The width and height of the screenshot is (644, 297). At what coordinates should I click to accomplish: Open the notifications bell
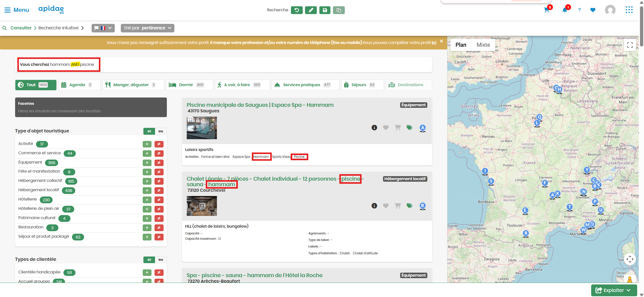click(564, 10)
